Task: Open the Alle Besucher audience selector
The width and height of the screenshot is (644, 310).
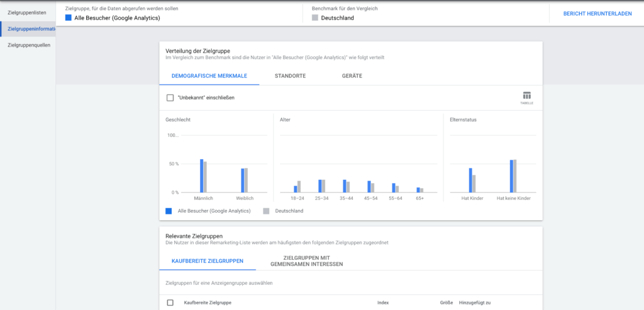Action: 116,18
